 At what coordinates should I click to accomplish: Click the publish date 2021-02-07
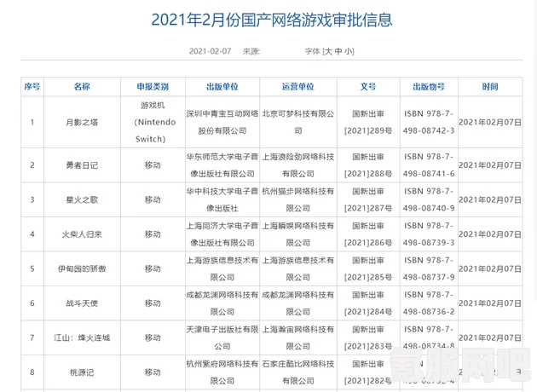tap(210, 51)
